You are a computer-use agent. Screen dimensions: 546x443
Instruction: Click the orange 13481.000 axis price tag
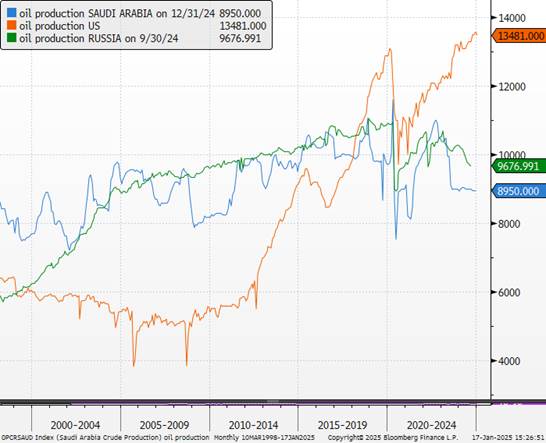click(518, 36)
